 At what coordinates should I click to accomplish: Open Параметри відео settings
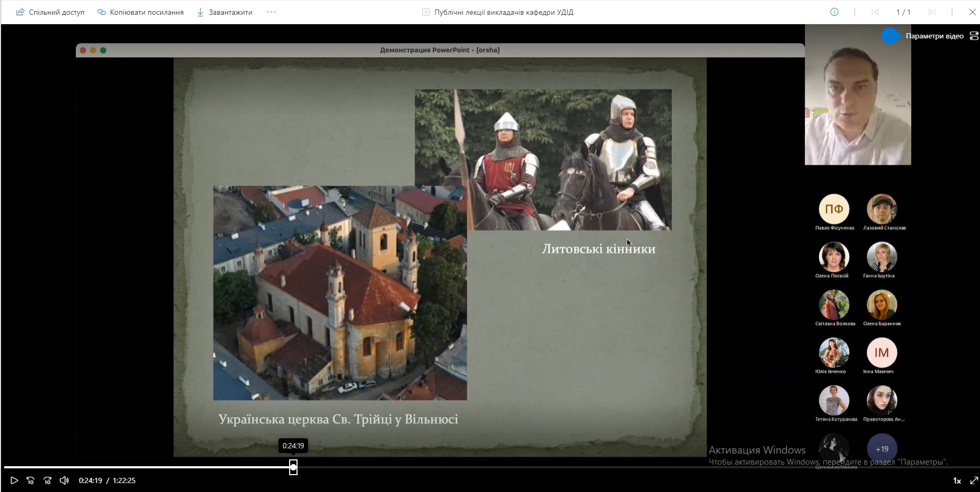[934, 36]
